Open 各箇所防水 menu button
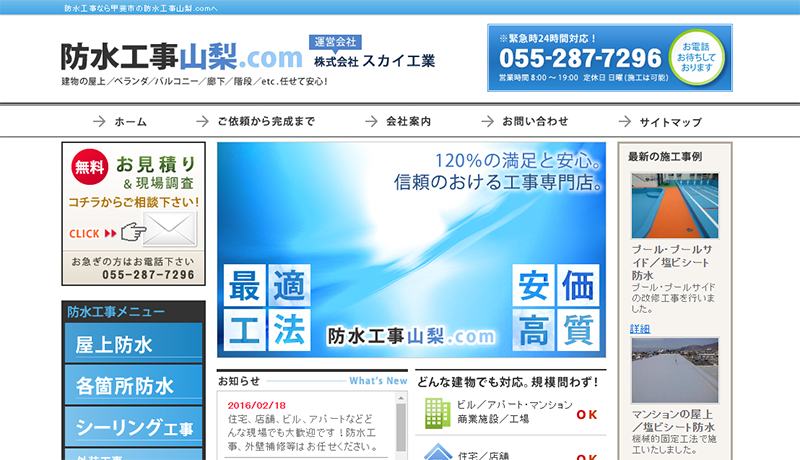The height and width of the screenshot is (460, 800). point(133,385)
